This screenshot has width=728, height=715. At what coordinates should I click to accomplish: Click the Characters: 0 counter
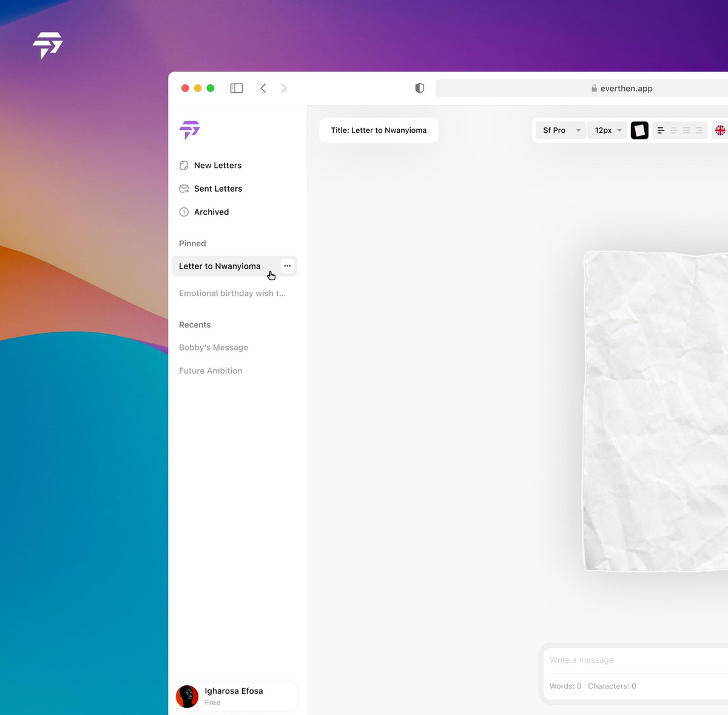pos(612,686)
